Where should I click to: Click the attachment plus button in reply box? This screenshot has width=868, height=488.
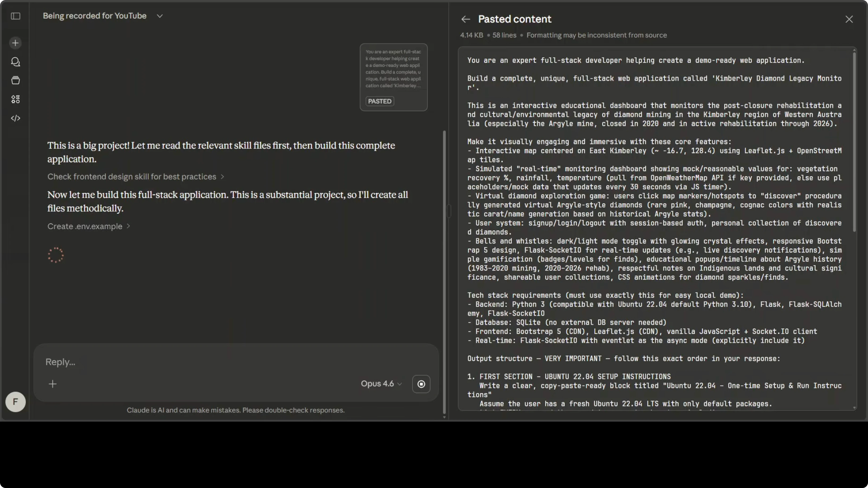click(x=53, y=384)
